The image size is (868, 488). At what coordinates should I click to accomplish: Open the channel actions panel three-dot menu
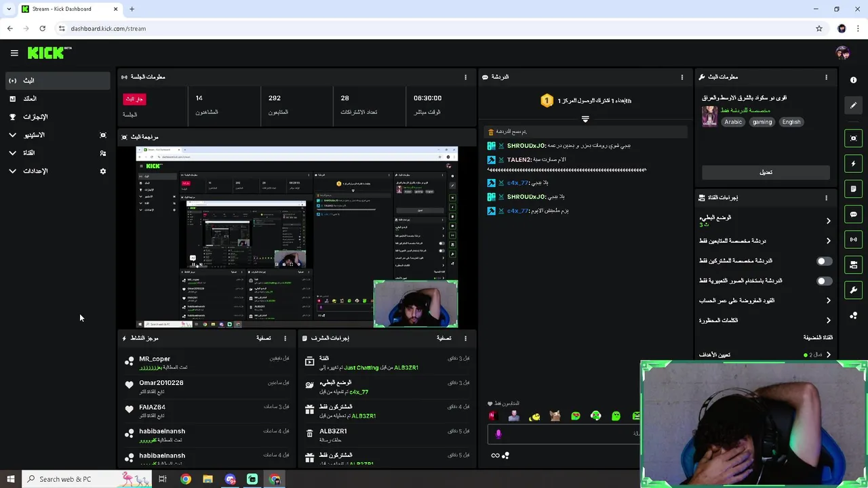pyautogui.click(x=826, y=198)
